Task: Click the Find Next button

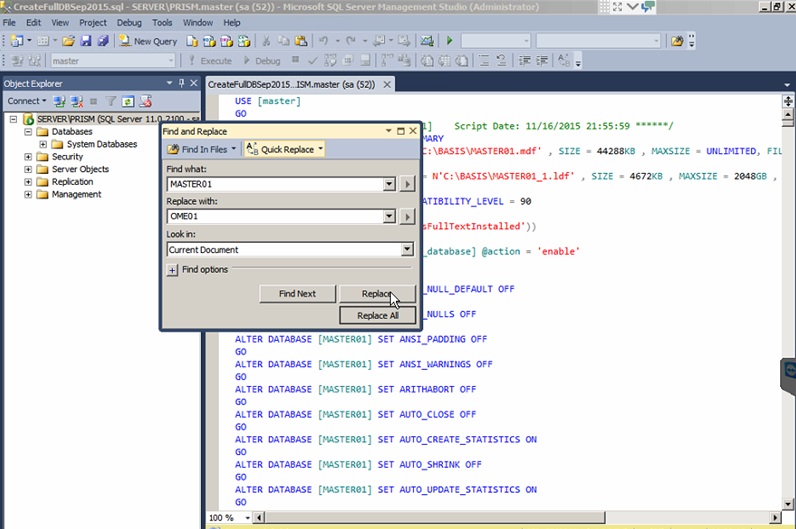Action: [x=297, y=293]
